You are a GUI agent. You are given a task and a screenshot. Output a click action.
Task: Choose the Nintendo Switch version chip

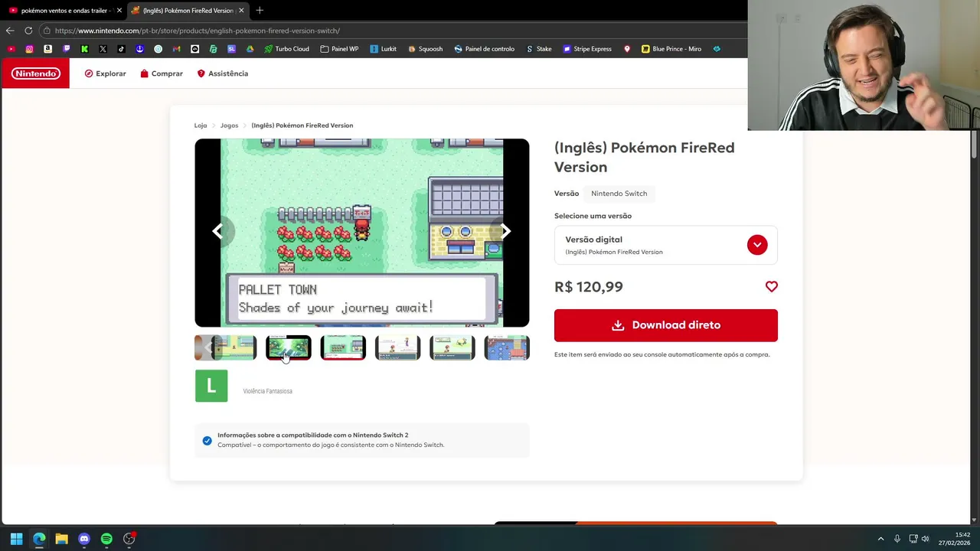click(619, 194)
